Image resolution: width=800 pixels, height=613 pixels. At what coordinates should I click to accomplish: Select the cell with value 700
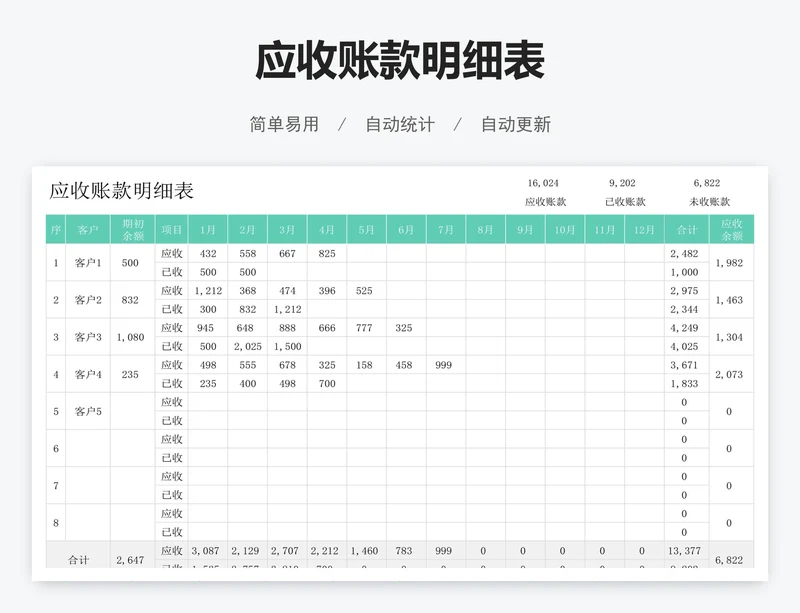pos(327,384)
